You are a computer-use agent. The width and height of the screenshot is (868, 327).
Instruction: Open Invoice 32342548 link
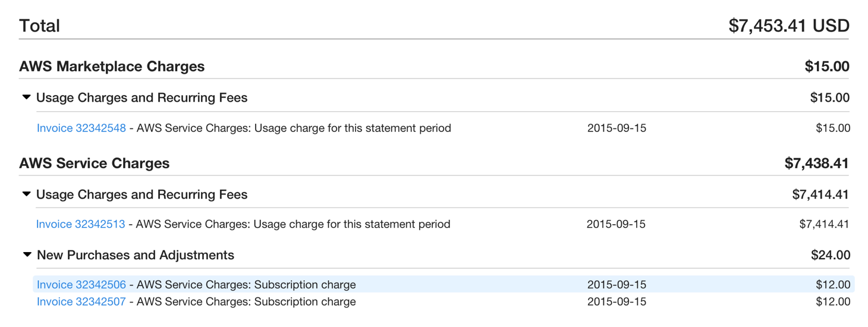81,128
